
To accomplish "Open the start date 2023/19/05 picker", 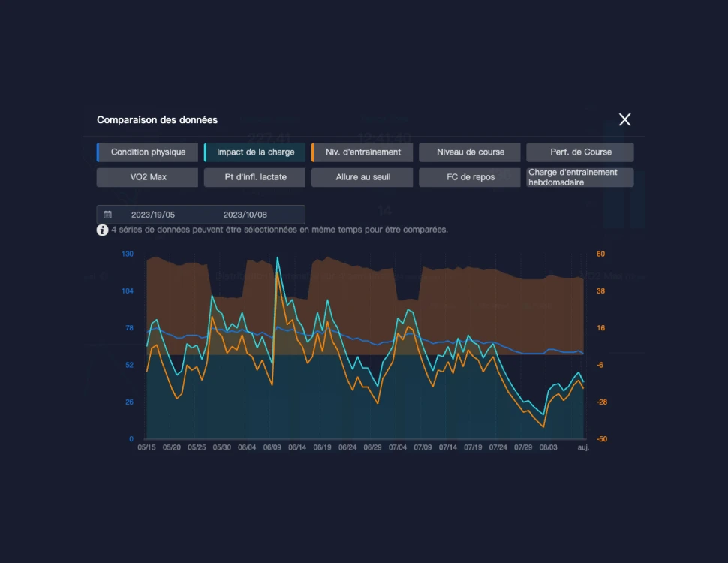I will click(x=153, y=215).
